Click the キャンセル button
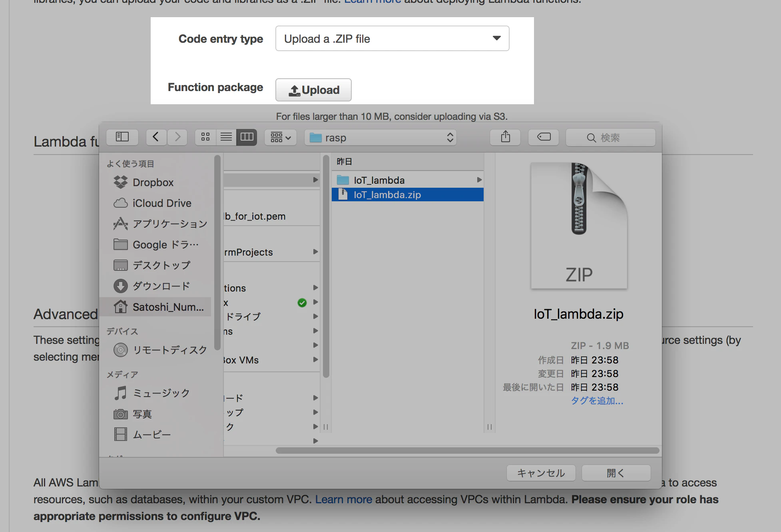Image resolution: width=781 pixels, height=532 pixels. [541, 473]
